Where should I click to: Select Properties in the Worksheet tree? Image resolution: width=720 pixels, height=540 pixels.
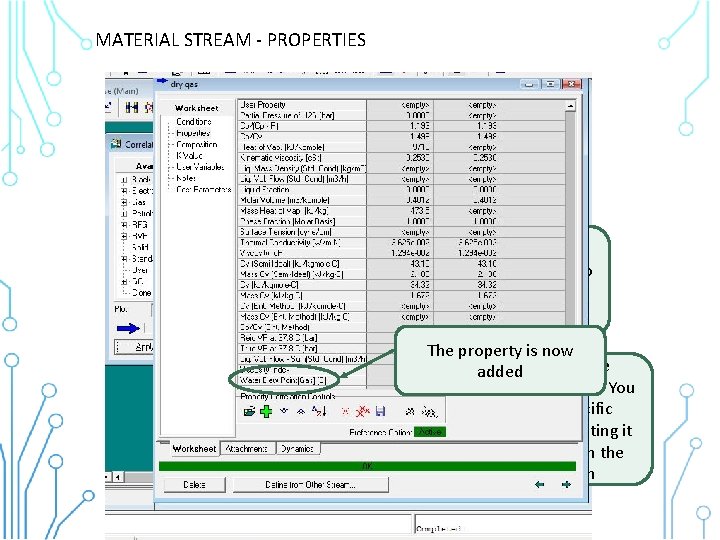point(193,133)
